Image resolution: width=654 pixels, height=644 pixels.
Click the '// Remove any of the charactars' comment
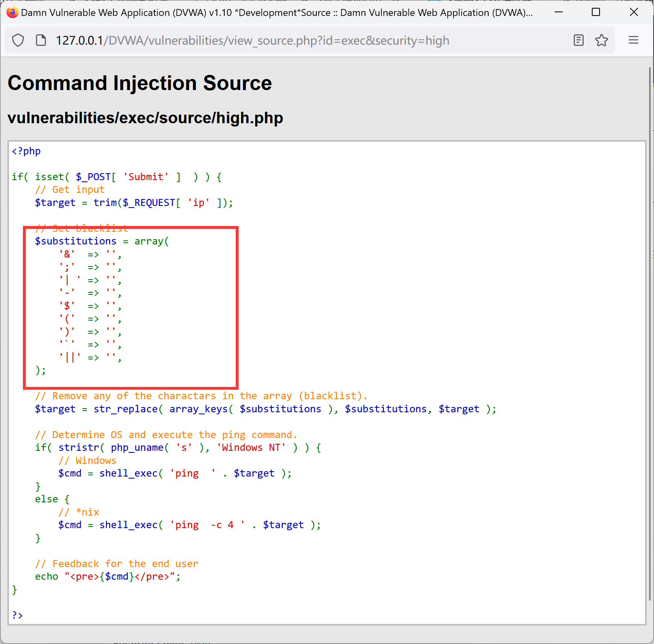[x=201, y=396]
